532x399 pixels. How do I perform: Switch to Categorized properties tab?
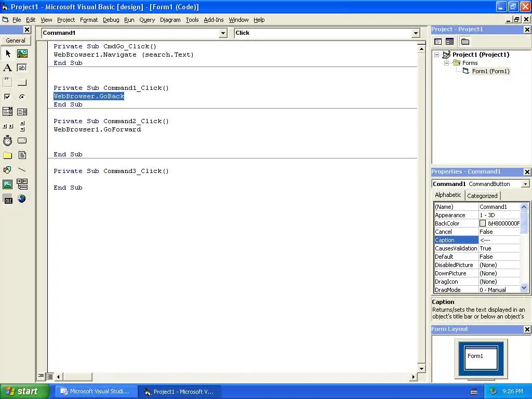[482, 196]
